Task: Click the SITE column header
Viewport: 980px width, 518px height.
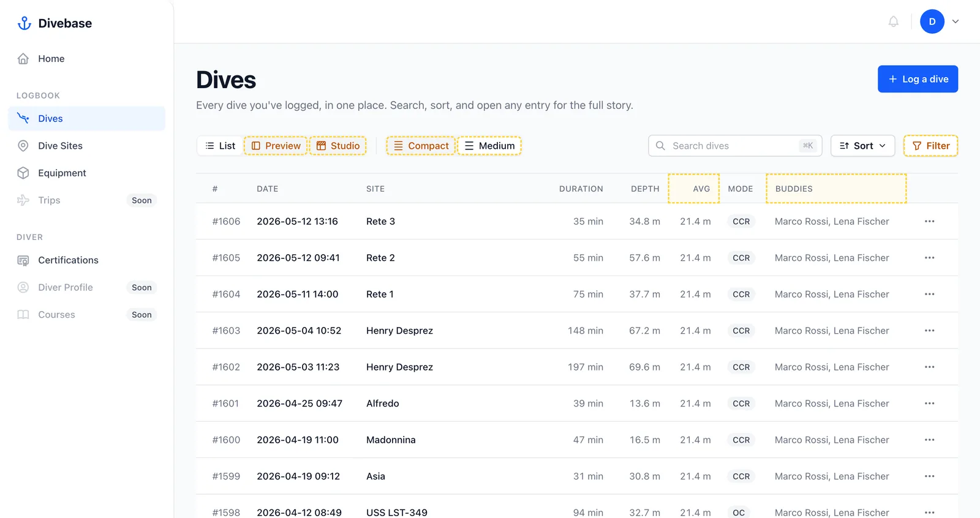Action: (375, 189)
